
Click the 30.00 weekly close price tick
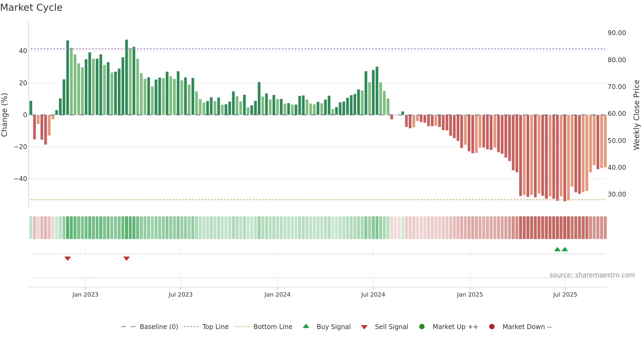coord(617,194)
